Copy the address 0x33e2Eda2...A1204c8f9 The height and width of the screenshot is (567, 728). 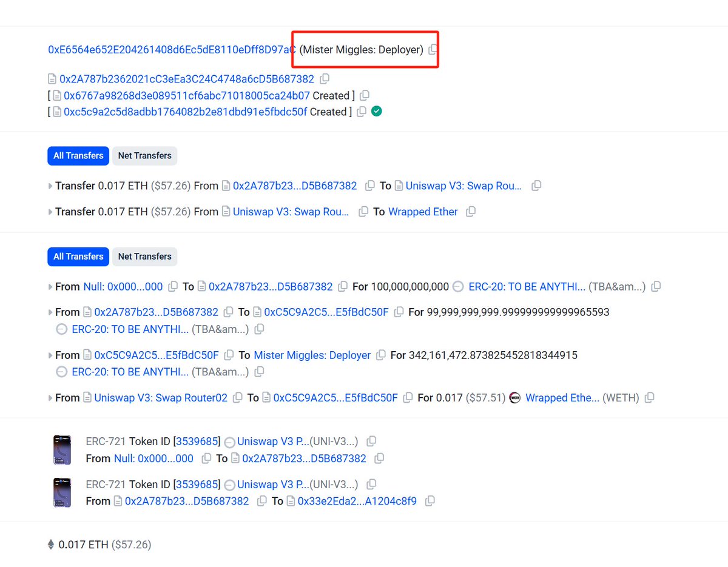tap(430, 502)
